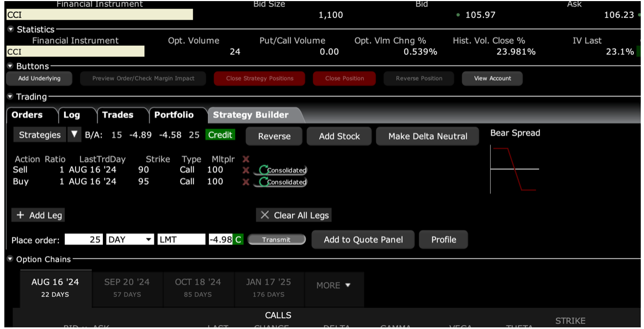Open View Account
The height and width of the screenshot is (329, 644).
492,78
